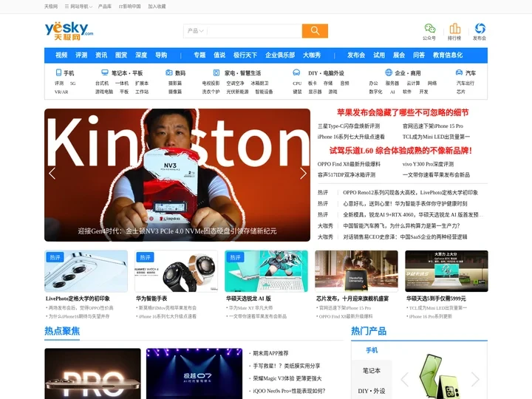Open 中国智能汽车腾飞 大咖秀 article
Screen dimensions: 532x399
tap(401, 225)
